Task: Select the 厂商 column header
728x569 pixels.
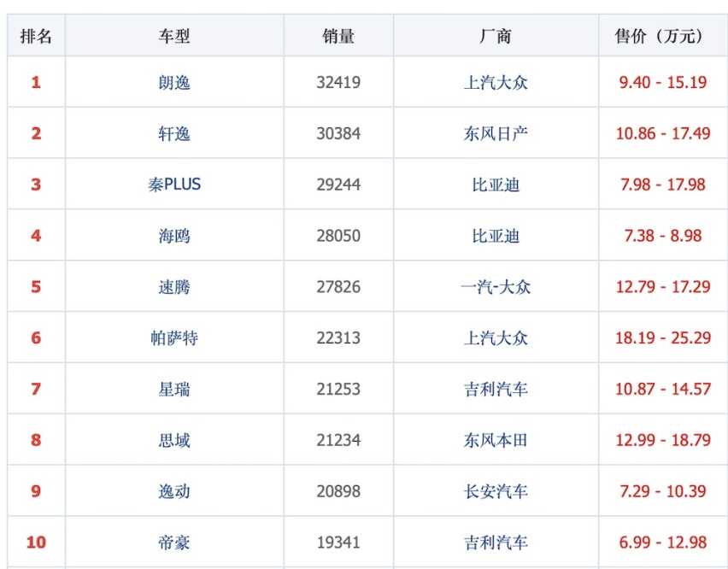Action: [496, 36]
